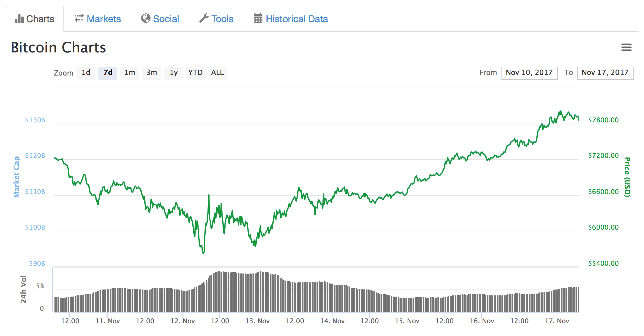This screenshot has width=644, height=336.
Task: Edit the To date field
Action: pyautogui.click(x=605, y=73)
